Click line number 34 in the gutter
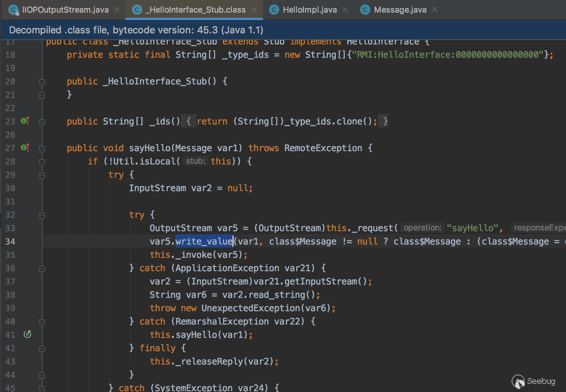 click(10, 242)
